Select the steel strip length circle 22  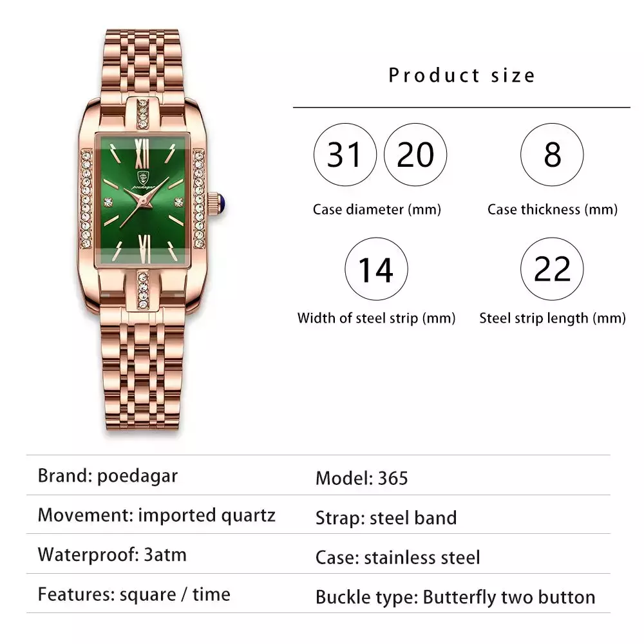pyautogui.click(x=552, y=269)
